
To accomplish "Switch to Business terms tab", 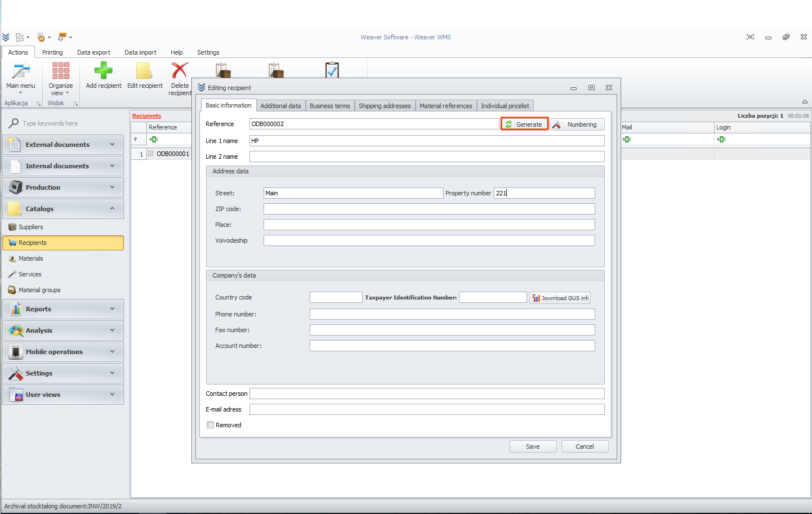I will 330,106.
